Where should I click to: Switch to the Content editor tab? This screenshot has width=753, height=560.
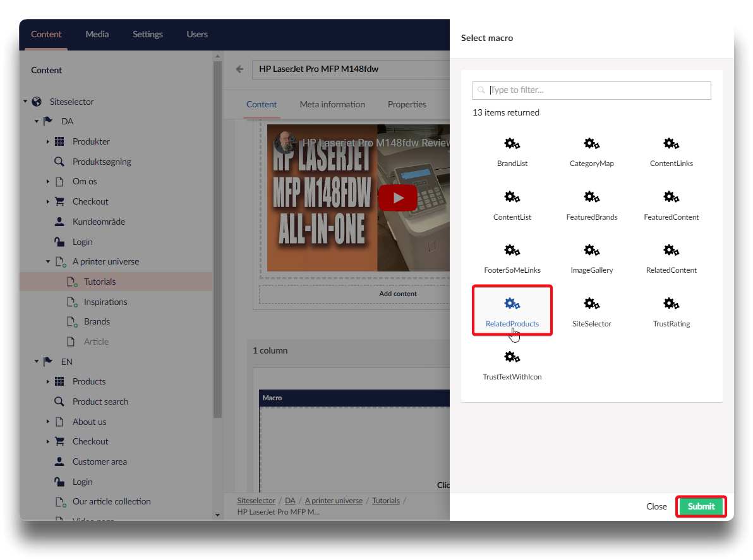(x=262, y=104)
